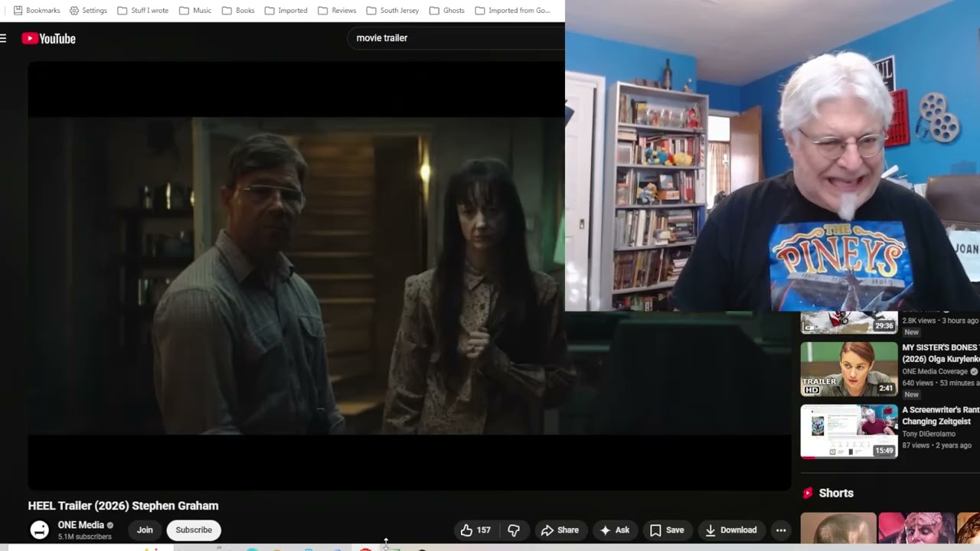Dislike the video with thumbs-down icon

tap(514, 530)
